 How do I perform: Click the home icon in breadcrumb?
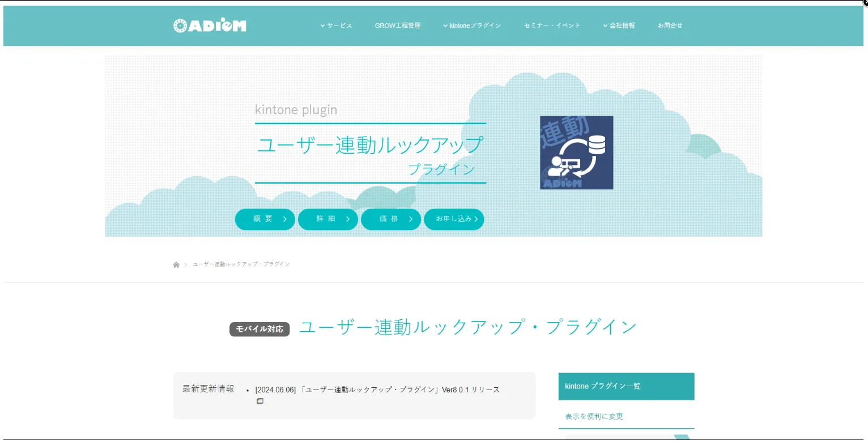pos(176,265)
